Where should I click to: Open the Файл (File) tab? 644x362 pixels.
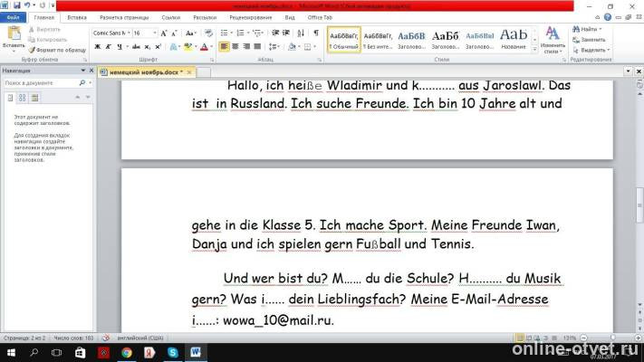pos(14,18)
